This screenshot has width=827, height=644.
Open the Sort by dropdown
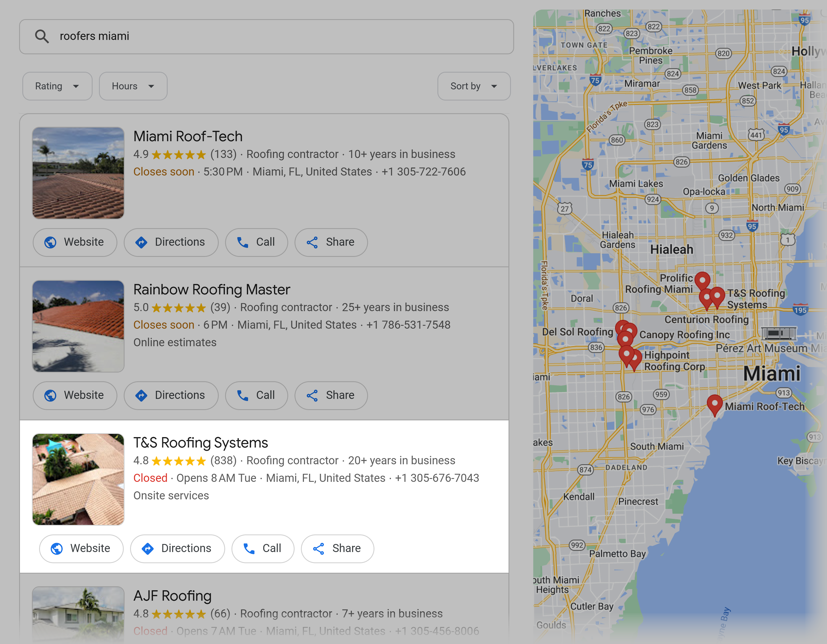click(474, 86)
